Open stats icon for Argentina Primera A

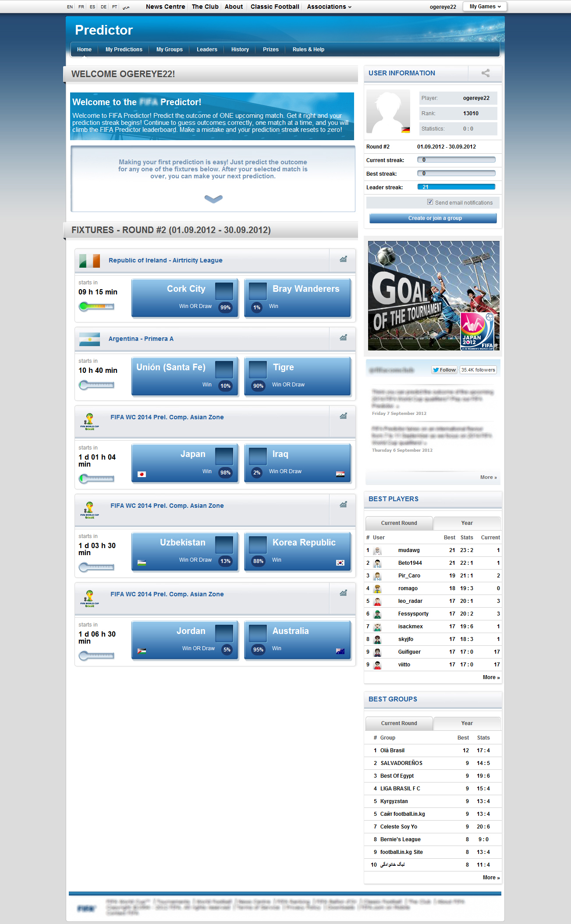343,338
